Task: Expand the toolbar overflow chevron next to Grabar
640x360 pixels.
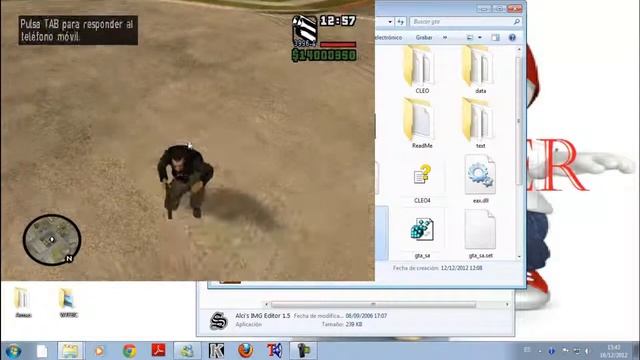Action: pyautogui.click(x=445, y=38)
